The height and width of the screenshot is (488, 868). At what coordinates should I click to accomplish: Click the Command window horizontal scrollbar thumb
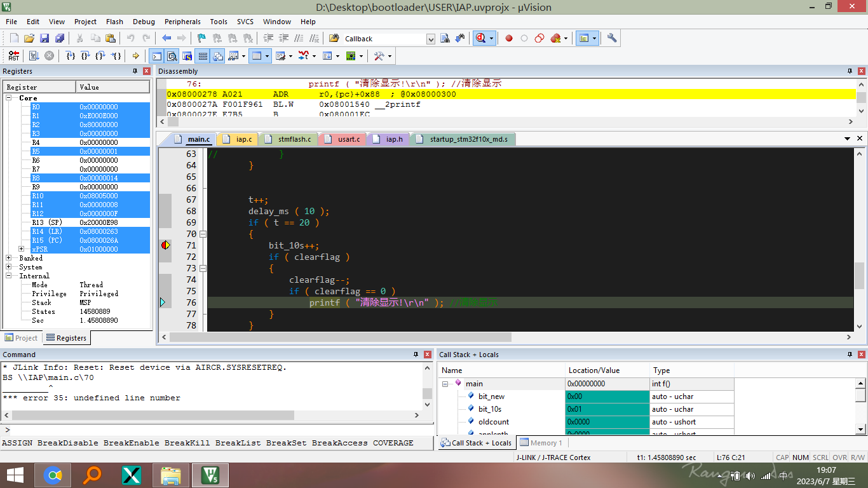point(153,415)
